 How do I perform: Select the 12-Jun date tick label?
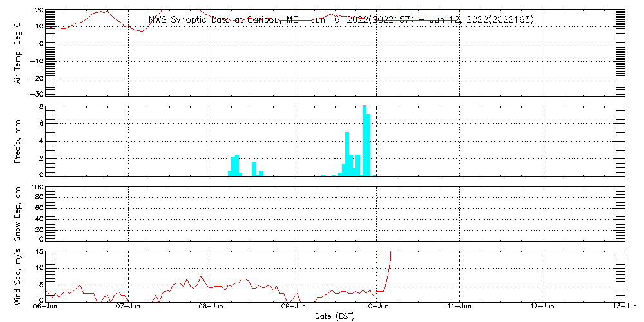click(542, 308)
